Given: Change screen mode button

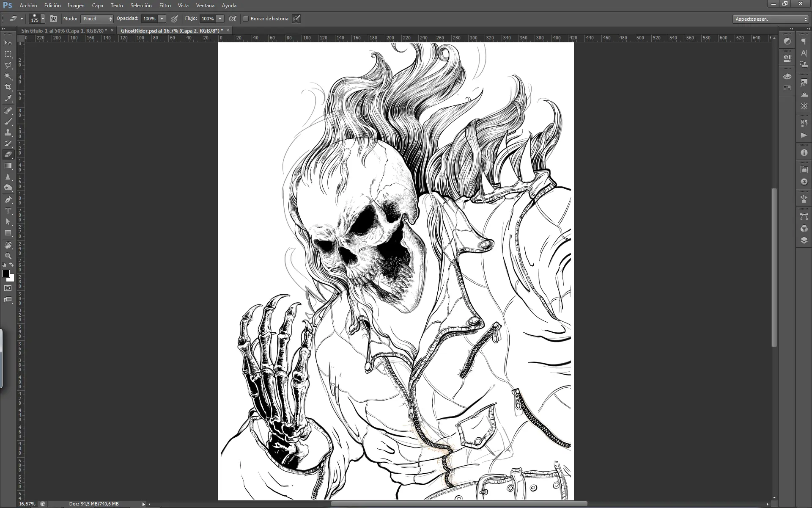Looking at the screenshot, I should [8, 300].
